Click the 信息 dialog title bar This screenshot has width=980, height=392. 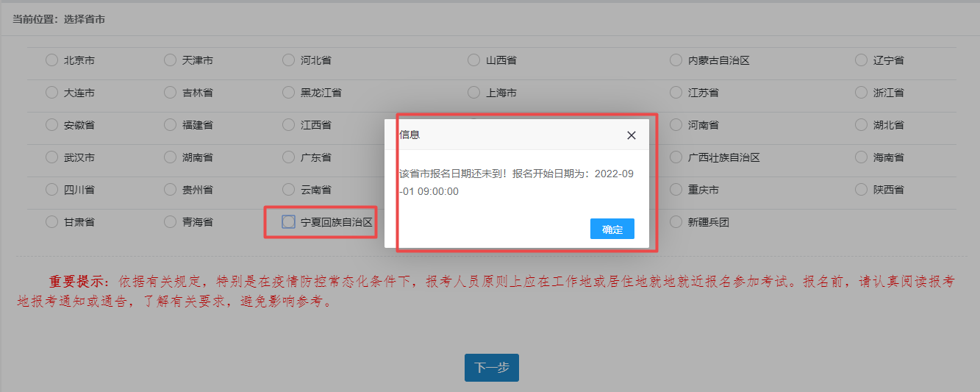[x=500, y=135]
